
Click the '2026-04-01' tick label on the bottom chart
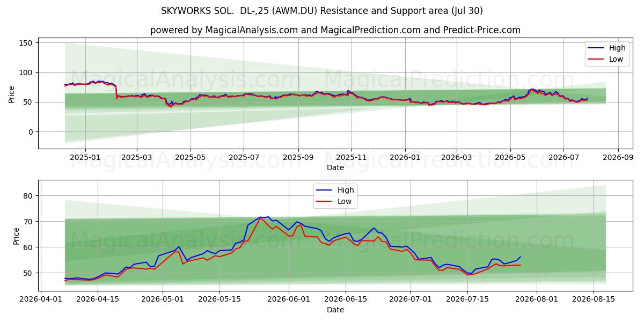click(41, 300)
